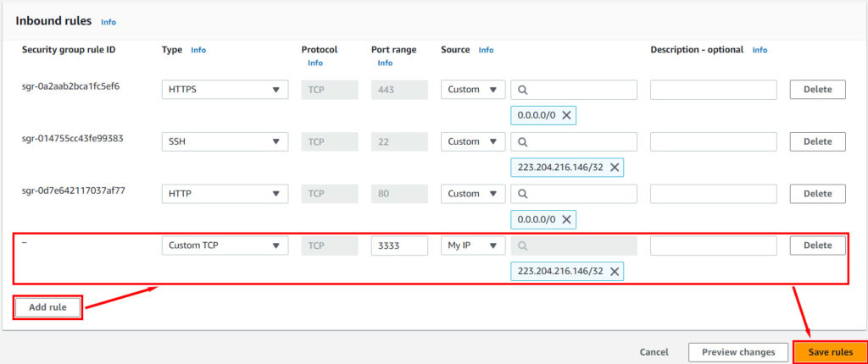Open the Custom source dropdown for HTTP rule

click(473, 194)
